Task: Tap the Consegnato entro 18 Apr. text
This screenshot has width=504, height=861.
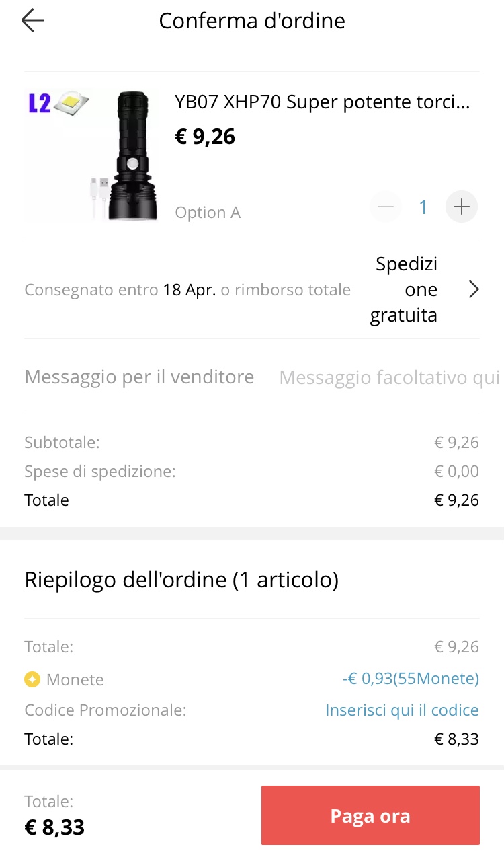Action: point(187,290)
